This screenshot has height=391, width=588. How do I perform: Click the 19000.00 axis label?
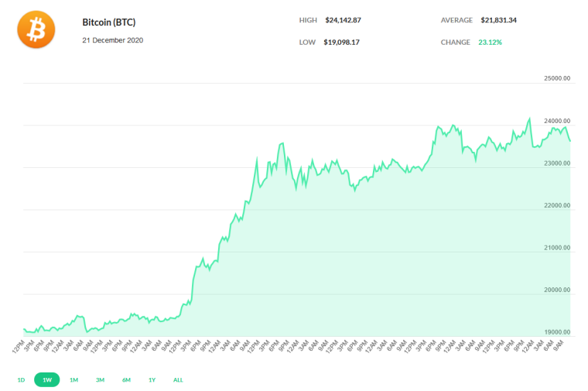pos(557,332)
